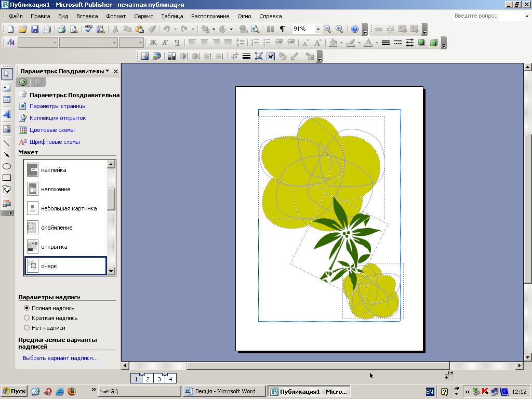Select the Line drawing tool
The height and width of the screenshot is (399, 532).
coord(7,142)
